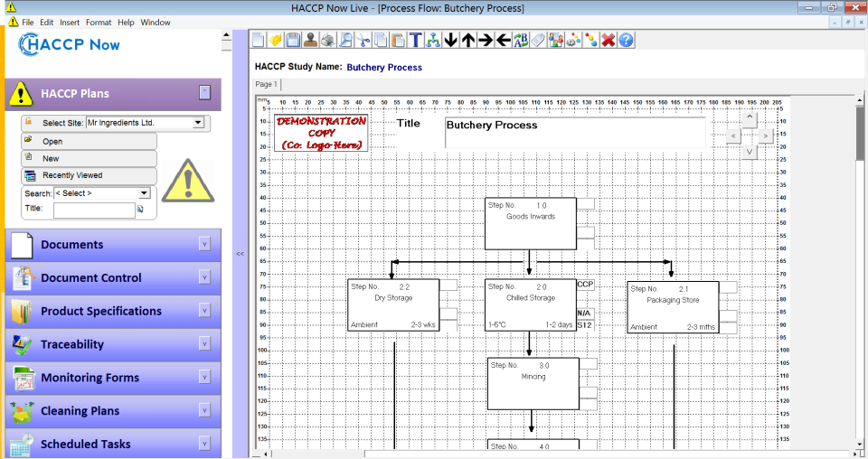
Task: Select the Packaging Store step box
Action: [x=673, y=307]
